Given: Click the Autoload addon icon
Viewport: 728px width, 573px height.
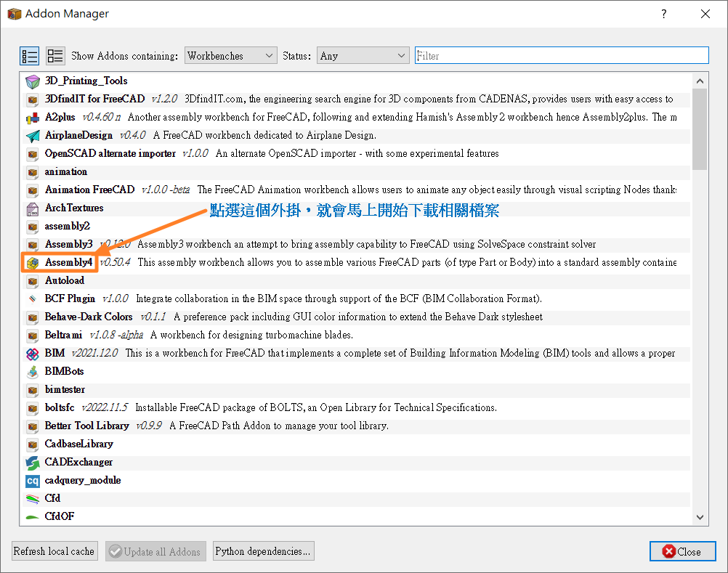Looking at the screenshot, I should 33,281.
